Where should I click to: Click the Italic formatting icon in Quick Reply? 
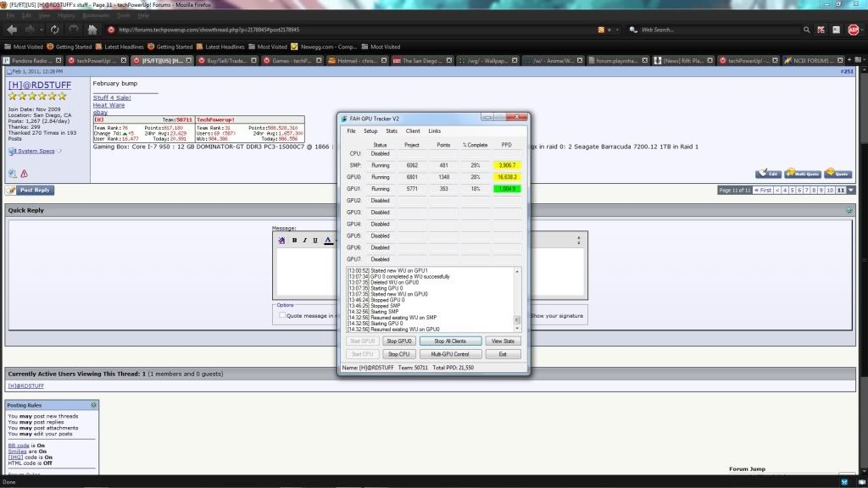click(x=304, y=240)
